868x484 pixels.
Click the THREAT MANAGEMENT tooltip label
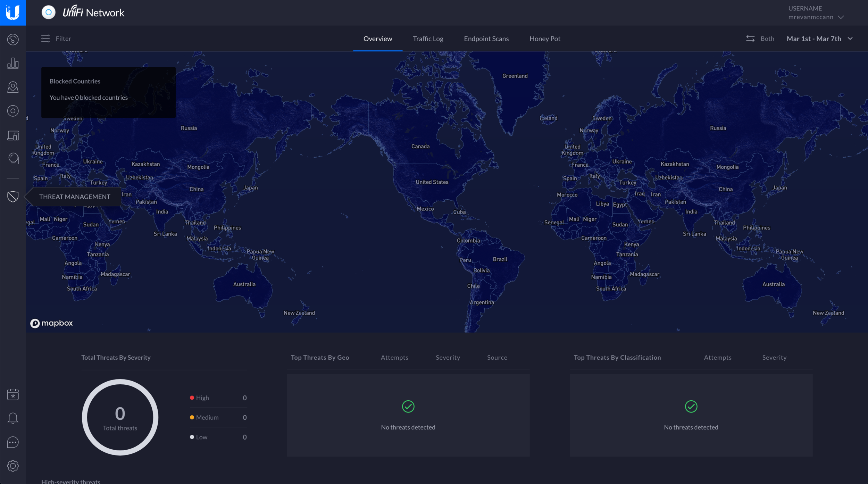pos(75,197)
